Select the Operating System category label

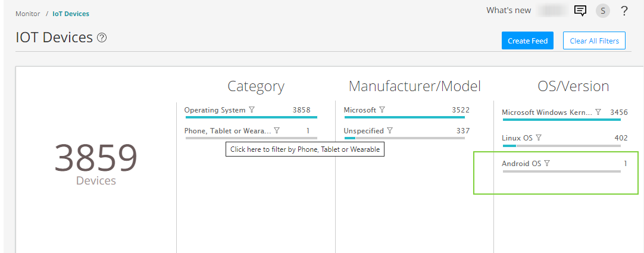[x=215, y=110]
